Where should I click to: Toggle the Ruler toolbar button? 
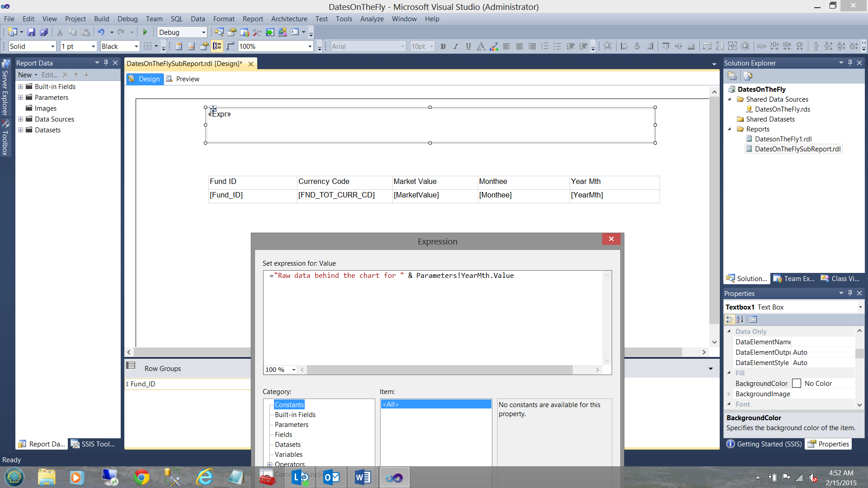point(231,46)
